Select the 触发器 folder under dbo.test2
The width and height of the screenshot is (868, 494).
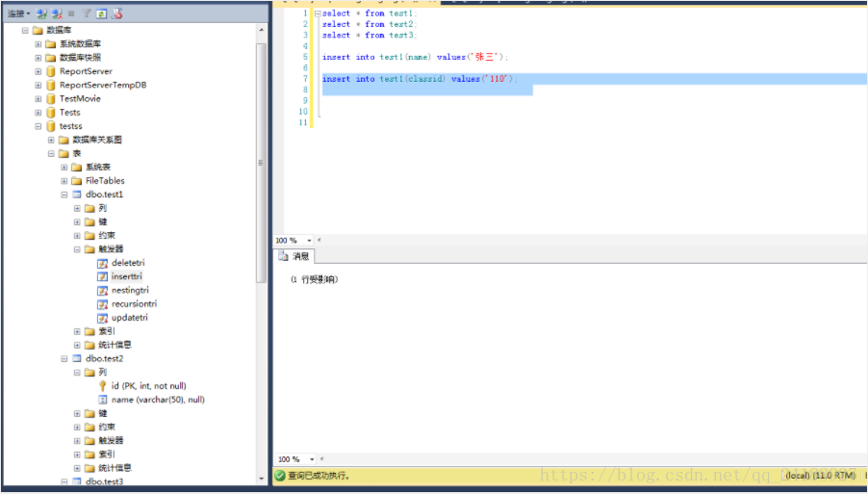(111, 441)
